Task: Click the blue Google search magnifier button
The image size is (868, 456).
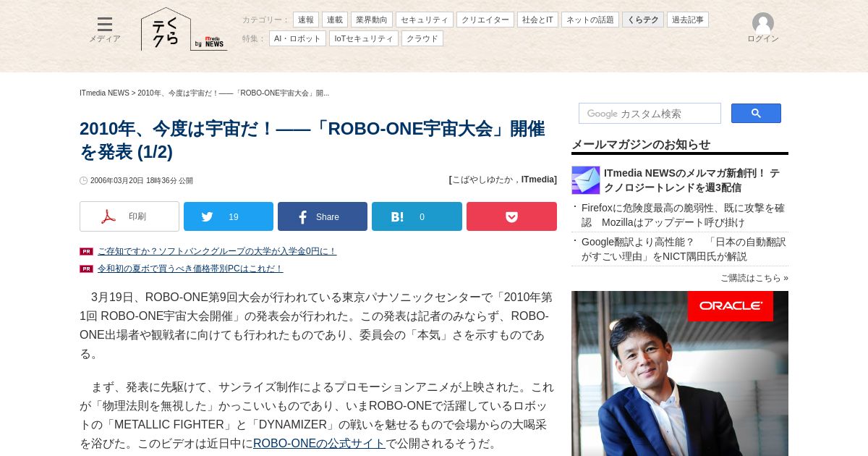Action: [x=756, y=114]
